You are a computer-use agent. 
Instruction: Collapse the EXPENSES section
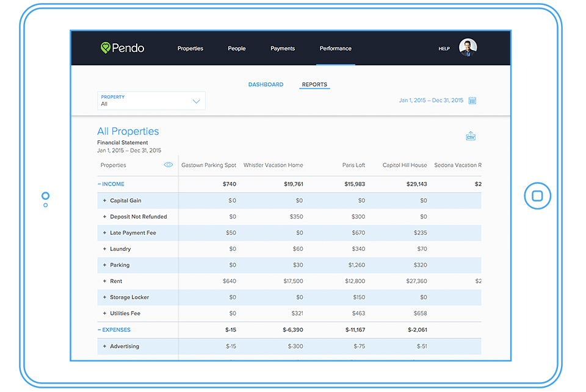pos(114,329)
